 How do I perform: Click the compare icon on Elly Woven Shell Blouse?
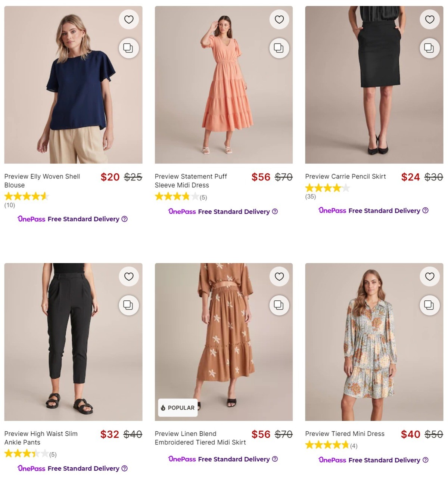tap(129, 48)
